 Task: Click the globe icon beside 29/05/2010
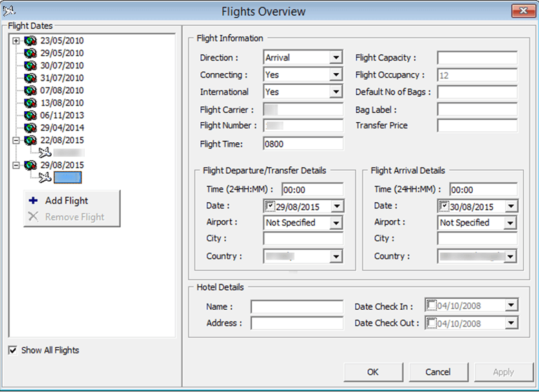point(30,53)
